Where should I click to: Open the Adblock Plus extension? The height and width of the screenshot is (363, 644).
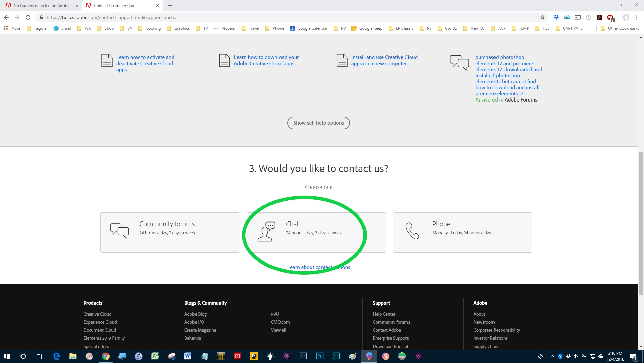[610, 18]
